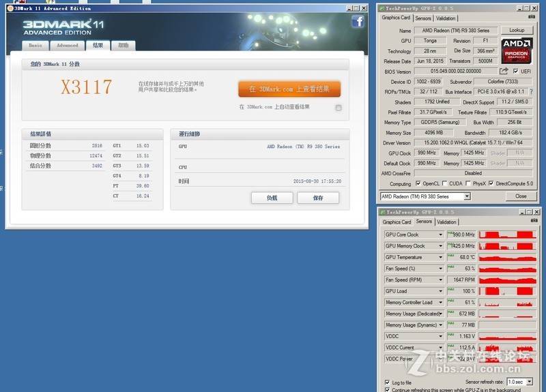This screenshot has width=546, height=392.
Task: Click the Lookup button in GPU-Z
Action: 517,30
